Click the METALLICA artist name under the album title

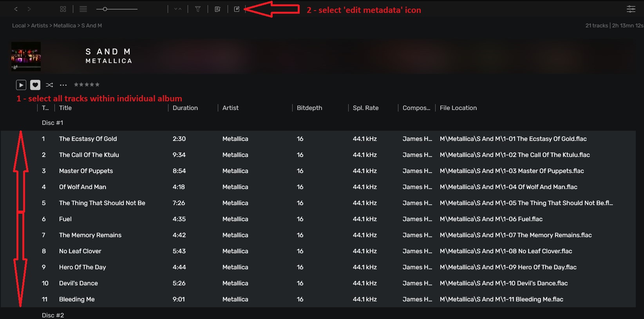pyautogui.click(x=109, y=61)
